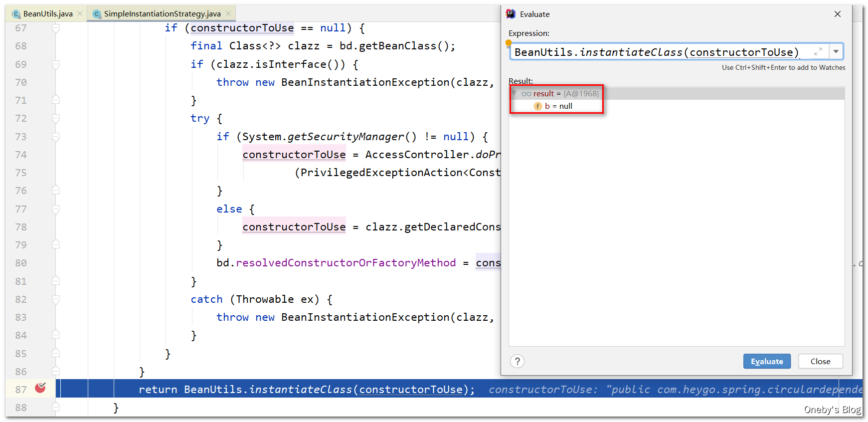868x422 pixels.
Task: Fold the else block at line 77
Action: [56, 209]
